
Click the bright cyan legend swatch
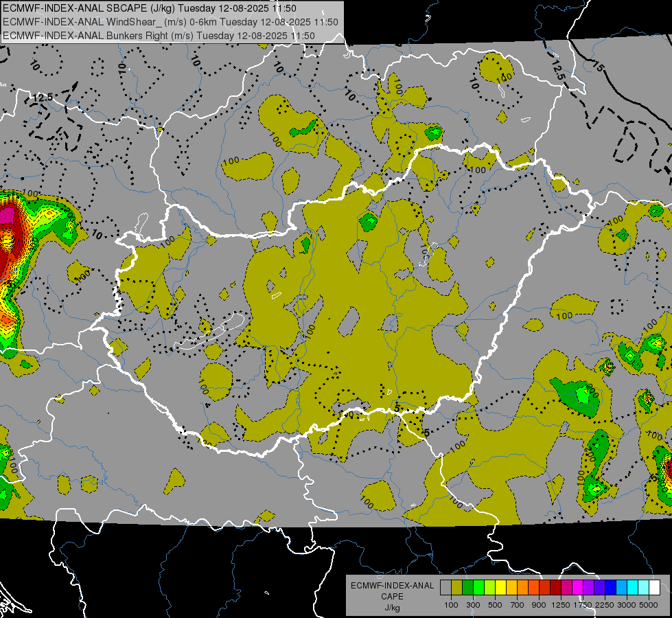tap(633, 587)
